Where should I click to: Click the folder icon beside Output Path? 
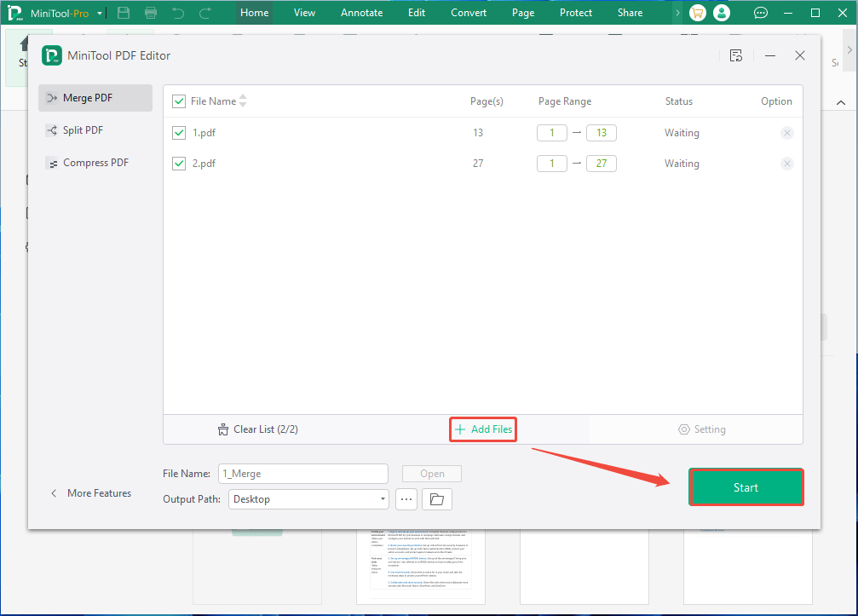click(436, 498)
